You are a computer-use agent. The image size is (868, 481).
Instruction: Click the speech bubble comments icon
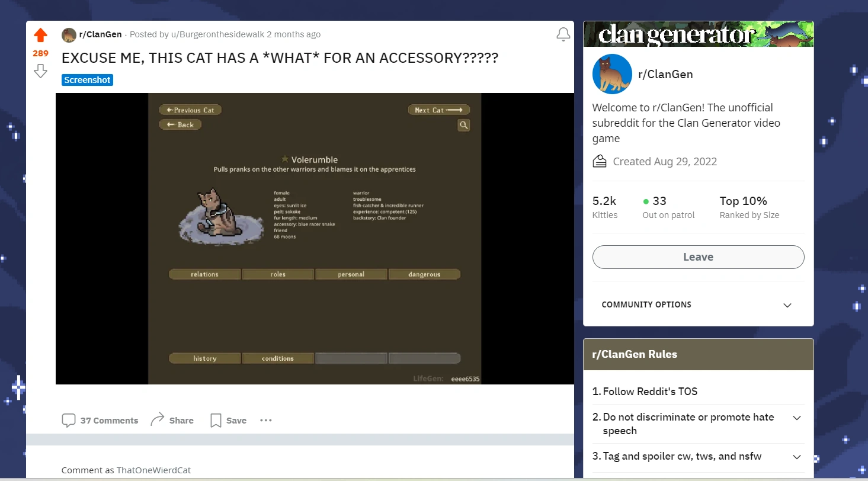click(x=69, y=420)
